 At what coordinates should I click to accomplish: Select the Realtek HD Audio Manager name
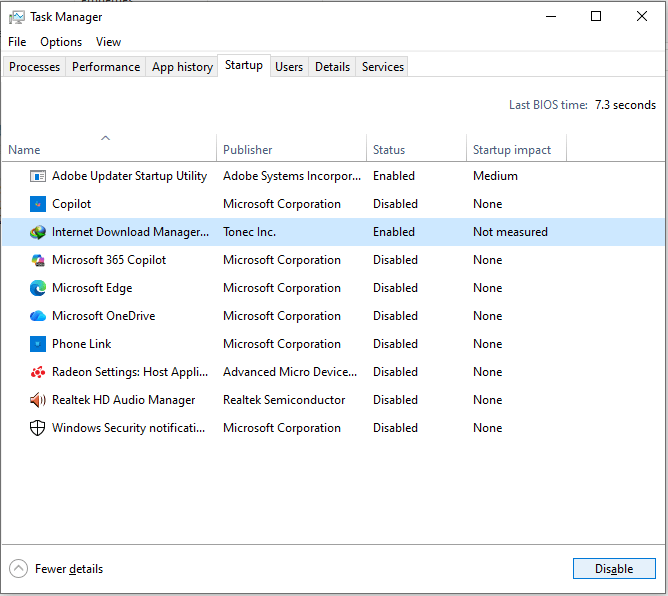[124, 400]
